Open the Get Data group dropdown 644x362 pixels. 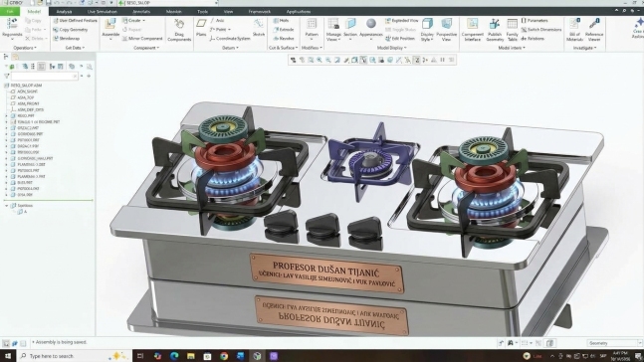coord(76,48)
